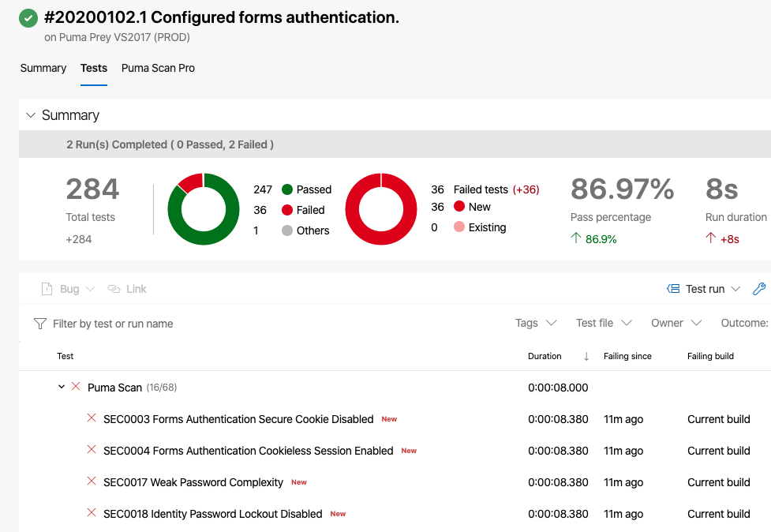Click the failed X icon beside Puma Scan

pyautogui.click(x=76, y=387)
